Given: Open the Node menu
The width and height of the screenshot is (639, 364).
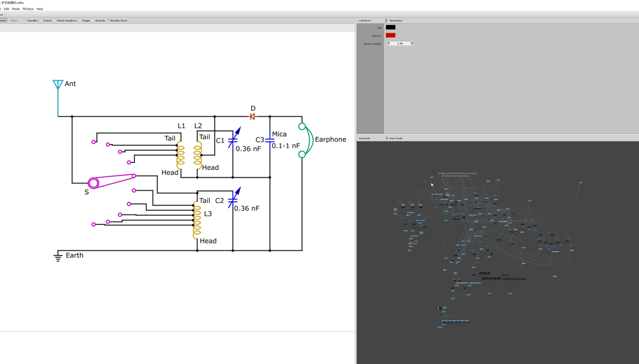Looking at the screenshot, I should 16,8.
